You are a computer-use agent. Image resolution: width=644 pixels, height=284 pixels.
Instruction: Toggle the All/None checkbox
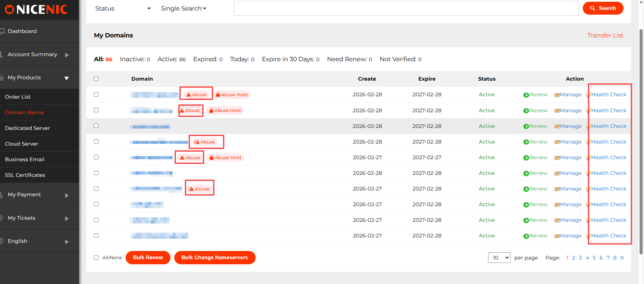click(x=96, y=258)
